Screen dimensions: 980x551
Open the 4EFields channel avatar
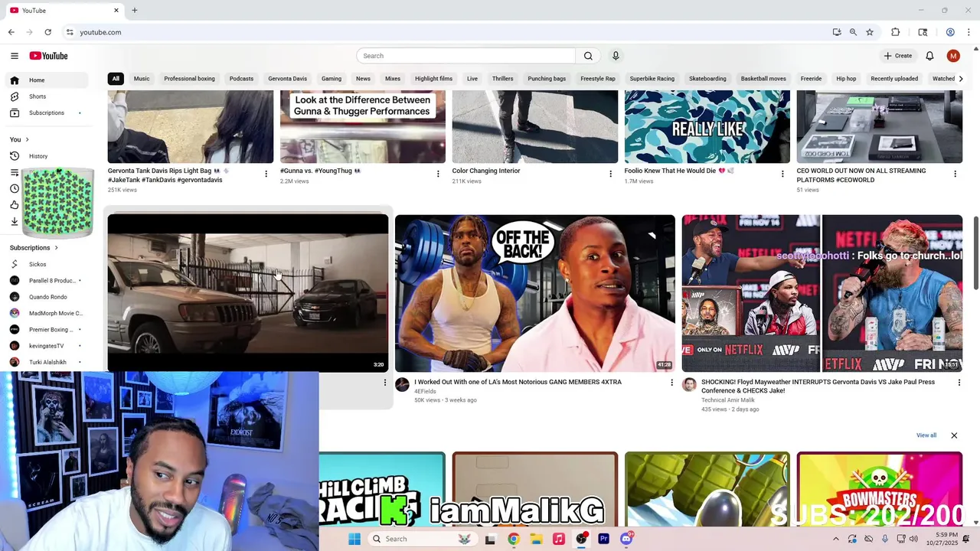point(402,385)
